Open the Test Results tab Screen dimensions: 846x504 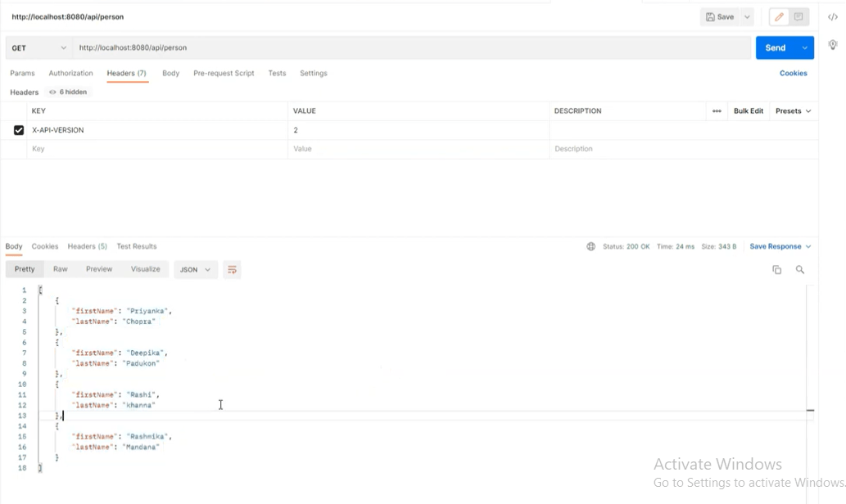137,246
